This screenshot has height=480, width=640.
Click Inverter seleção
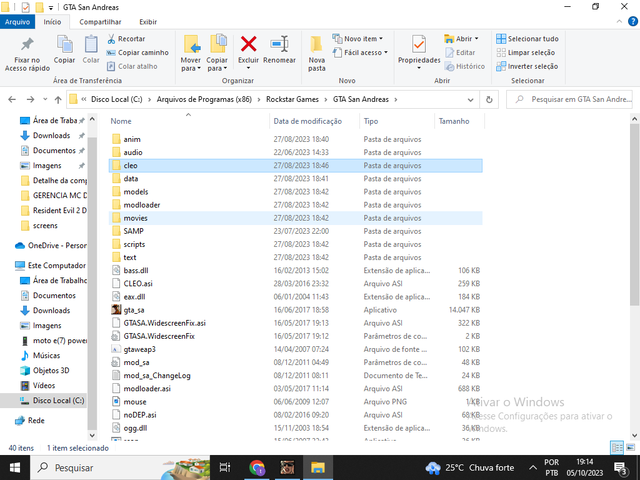(527, 66)
